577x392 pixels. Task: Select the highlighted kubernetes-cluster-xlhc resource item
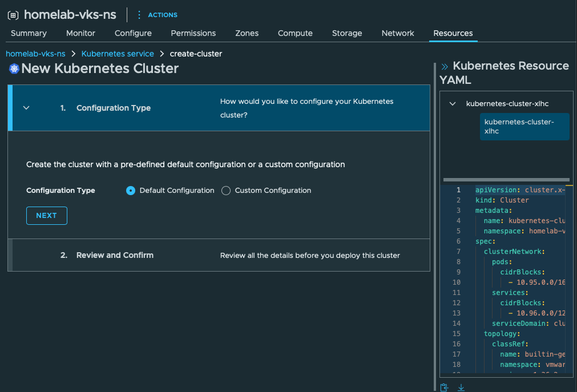click(x=524, y=127)
